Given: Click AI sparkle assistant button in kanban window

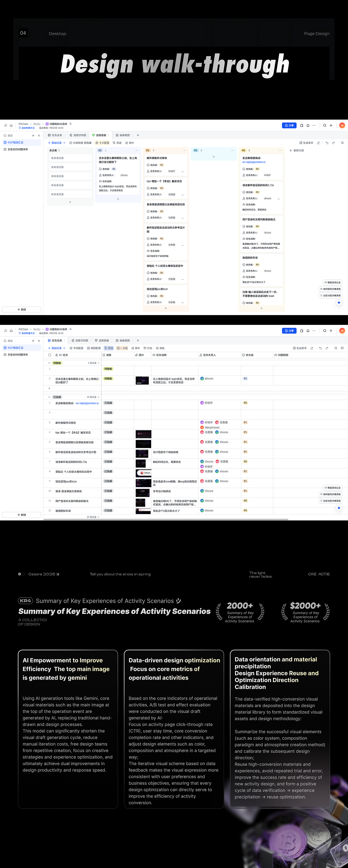Looking at the screenshot, I should (339, 303).
